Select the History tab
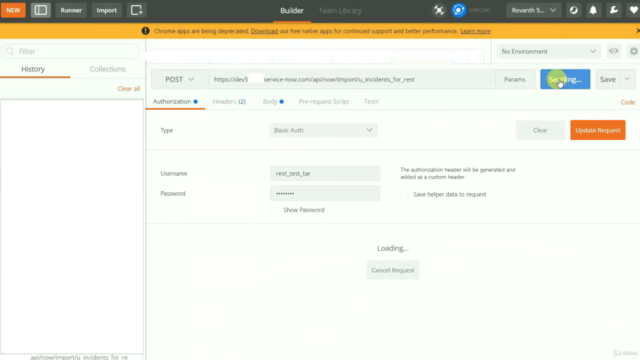640x360 pixels. click(x=33, y=69)
